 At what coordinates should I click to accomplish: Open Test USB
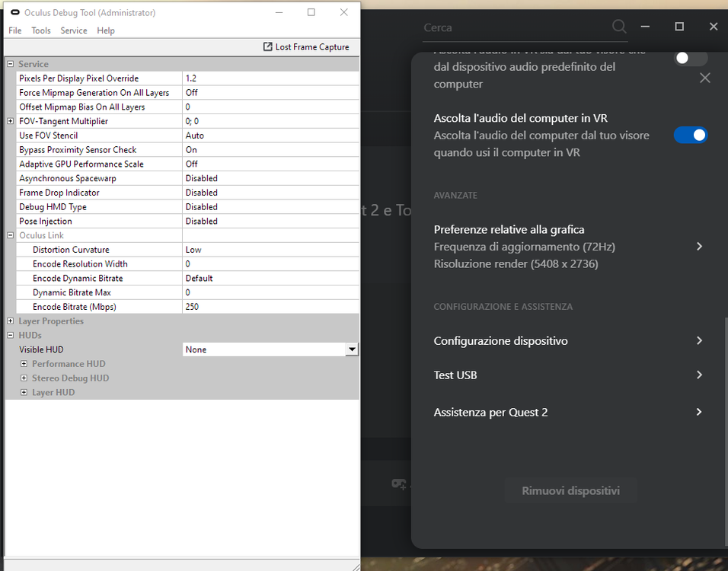pos(569,375)
